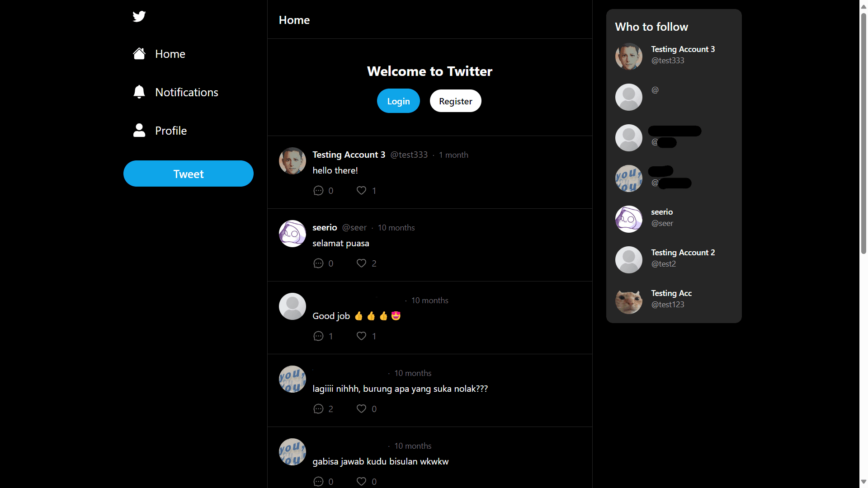868x488 pixels.
Task: Click the comment bubble icon on 'hello there!'
Action: point(318,190)
